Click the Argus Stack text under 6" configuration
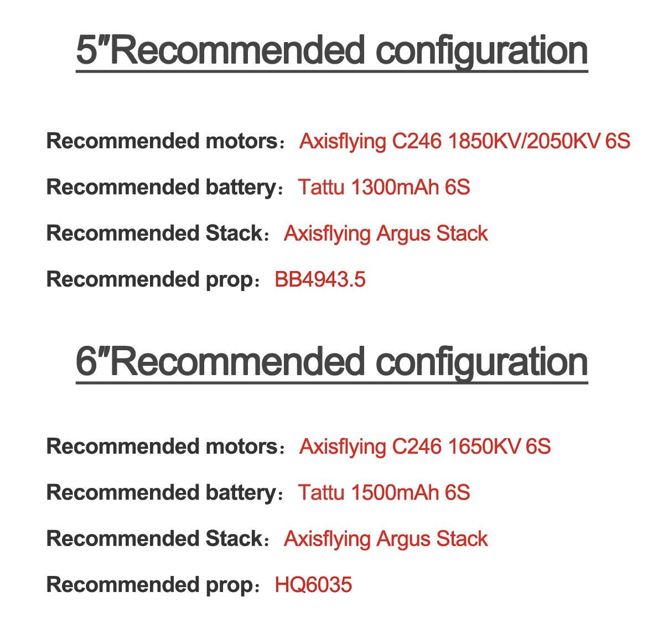The width and height of the screenshot is (653, 644). pos(386,539)
